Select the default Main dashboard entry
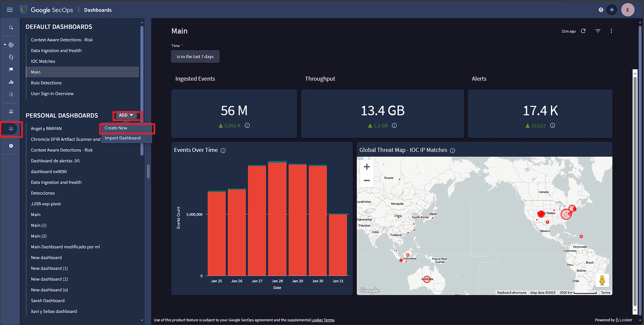Image resolution: width=644 pixels, height=325 pixels. [x=82, y=72]
